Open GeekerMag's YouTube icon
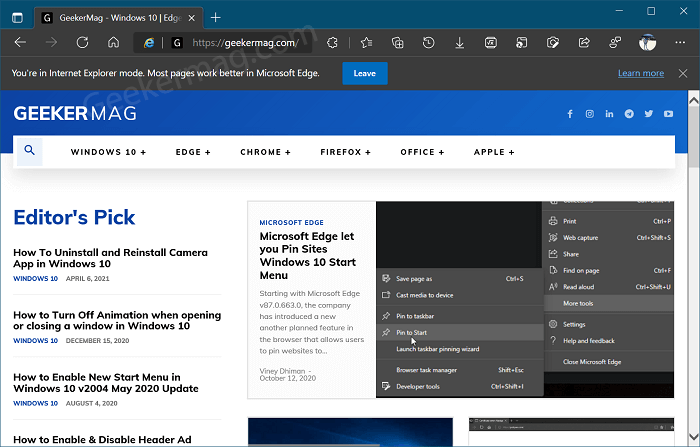The width and height of the screenshot is (700, 447). click(x=668, y=114)
